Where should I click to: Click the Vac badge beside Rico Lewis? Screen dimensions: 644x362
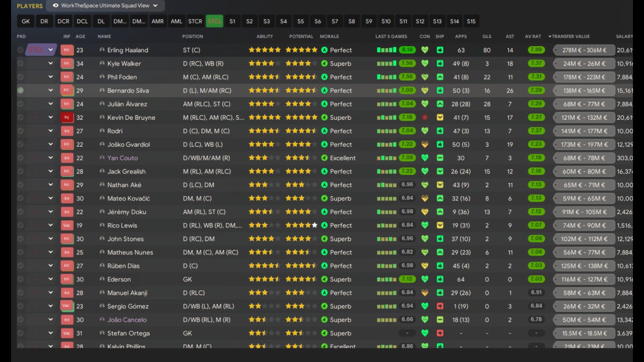[67, 225]
